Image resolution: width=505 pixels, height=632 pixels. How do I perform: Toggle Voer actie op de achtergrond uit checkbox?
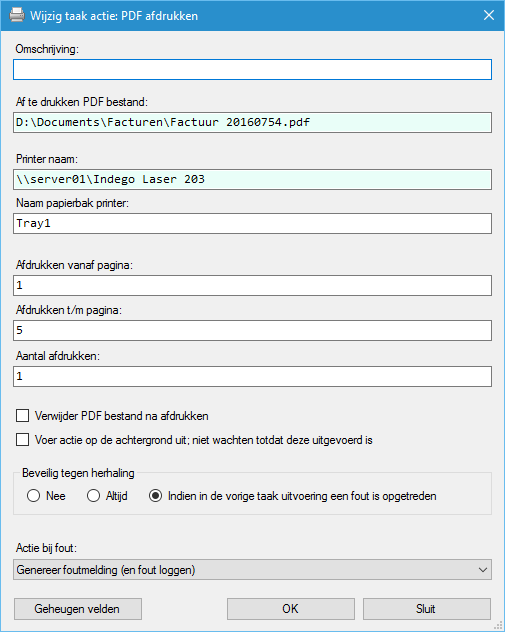pos(23,440)
